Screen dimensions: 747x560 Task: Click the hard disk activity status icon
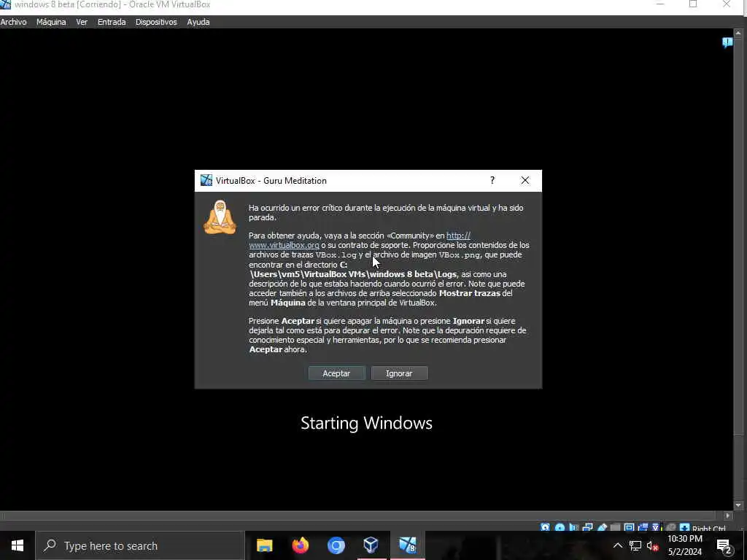(x=545, y=528)
